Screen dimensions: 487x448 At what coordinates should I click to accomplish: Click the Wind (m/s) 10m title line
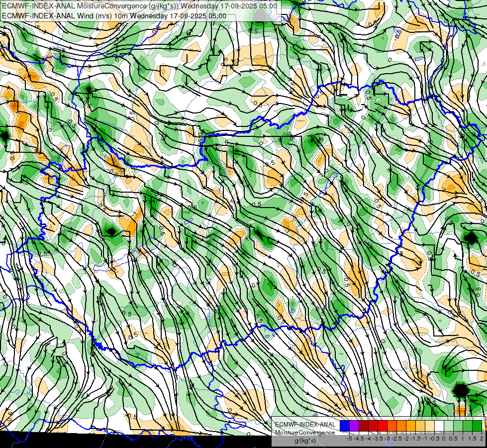tap(114, 16)
